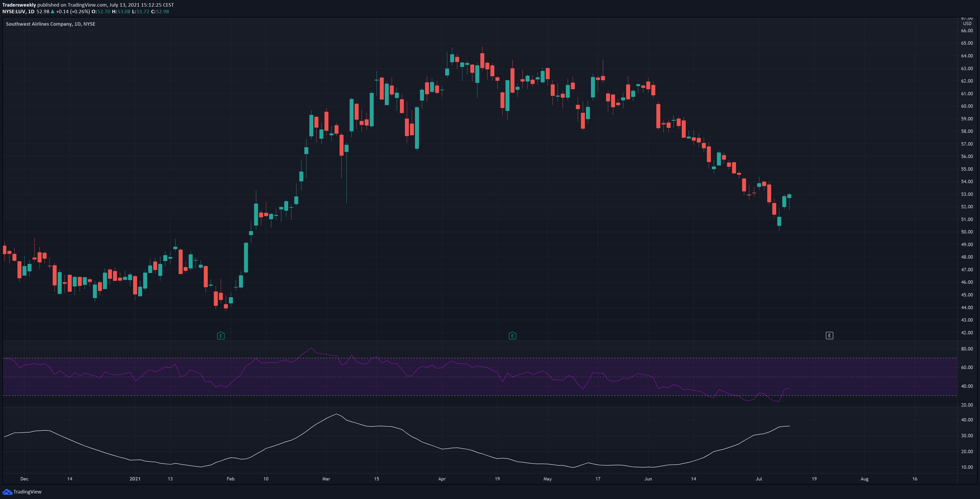Click the 50.00 price axis label
This screenshot has width=980, height=499.
click(967, 232)
